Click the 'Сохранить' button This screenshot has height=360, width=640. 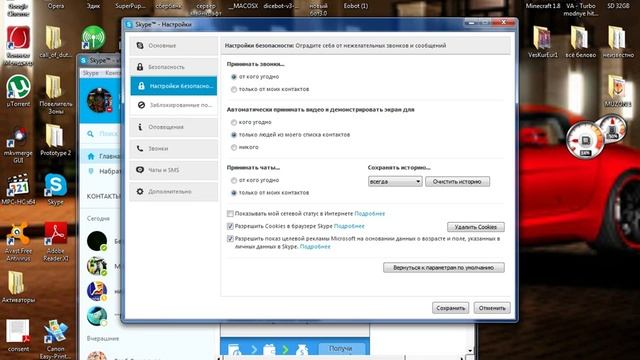pos(450,308)
